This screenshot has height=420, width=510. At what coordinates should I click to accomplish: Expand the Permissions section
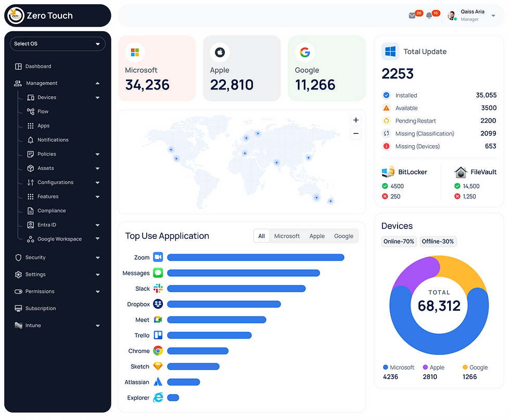point(98,292)
